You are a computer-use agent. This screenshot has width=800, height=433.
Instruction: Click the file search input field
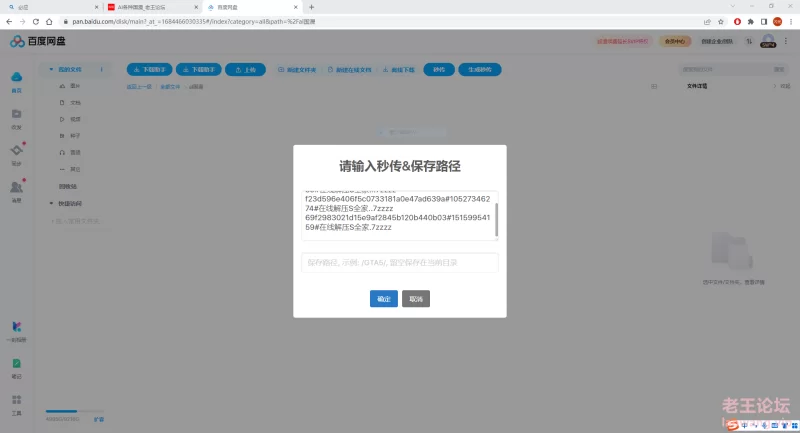click(724, 69)
